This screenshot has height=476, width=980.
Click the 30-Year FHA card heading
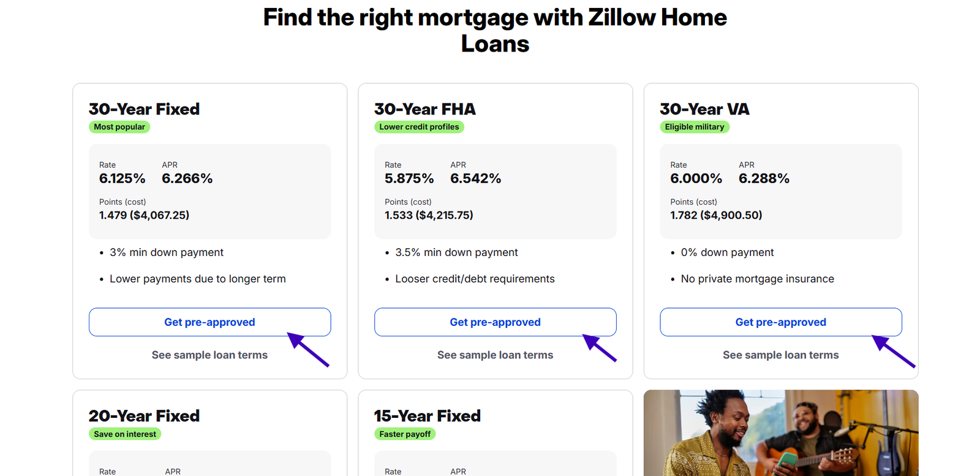425,109
